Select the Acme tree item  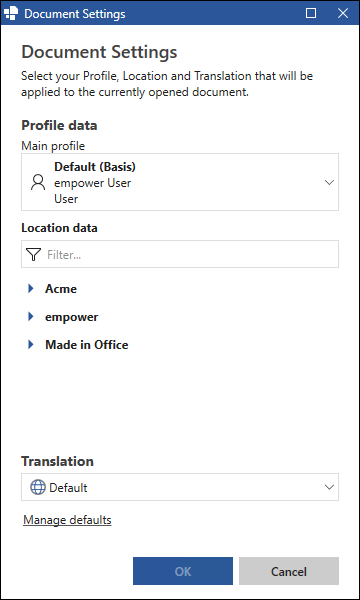click(x=61, y=289)
